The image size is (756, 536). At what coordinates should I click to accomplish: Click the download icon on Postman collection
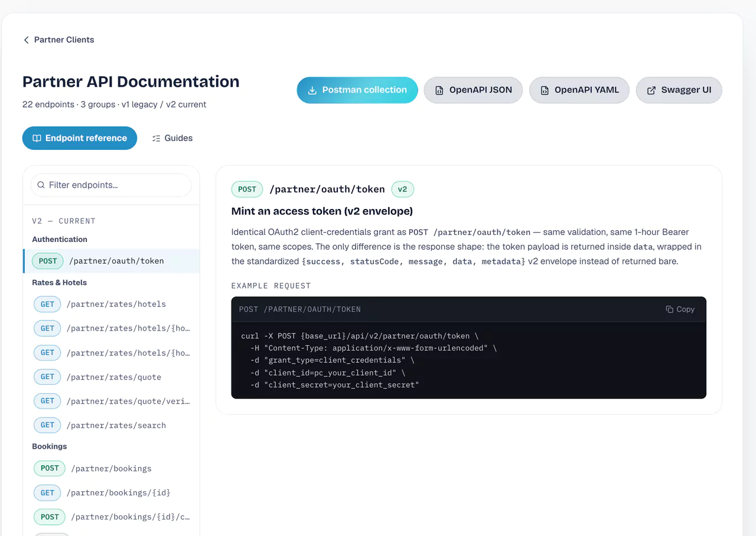click(312, 90)
